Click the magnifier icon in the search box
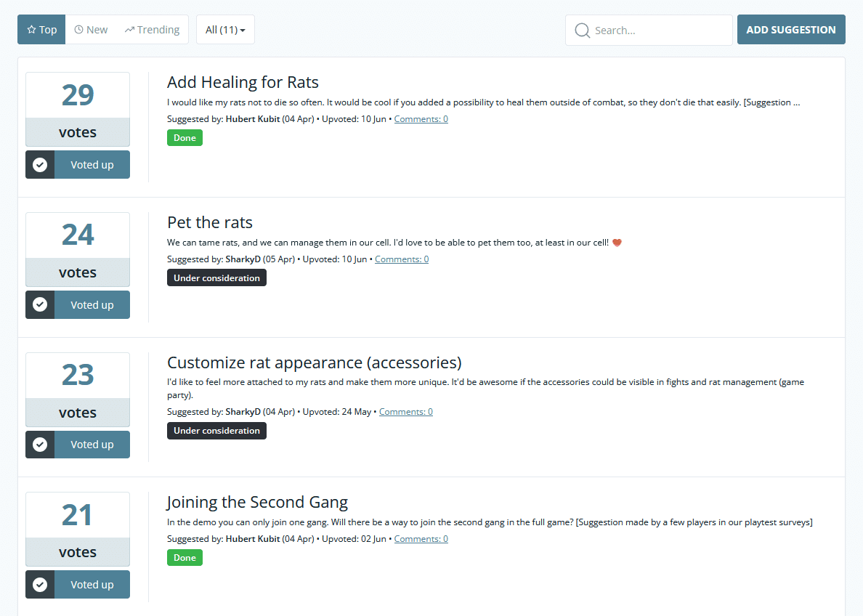The width and height of the screenshot is (863, 616). [x=583, y=31]
